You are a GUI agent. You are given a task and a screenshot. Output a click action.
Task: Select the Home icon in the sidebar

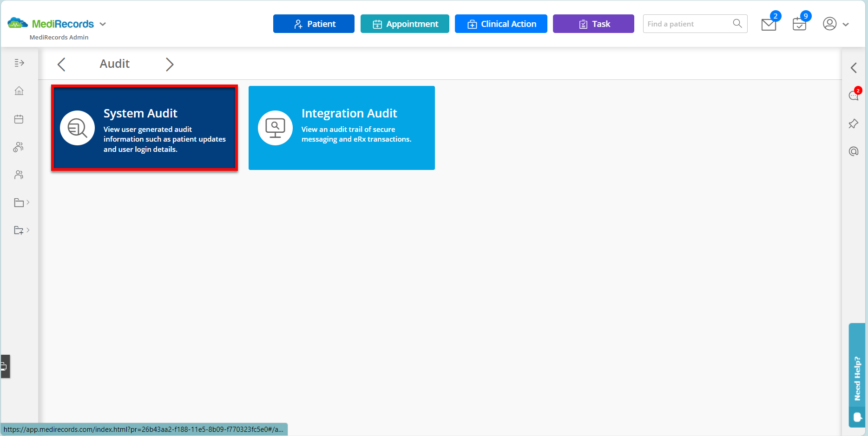[x=19, y=91]
